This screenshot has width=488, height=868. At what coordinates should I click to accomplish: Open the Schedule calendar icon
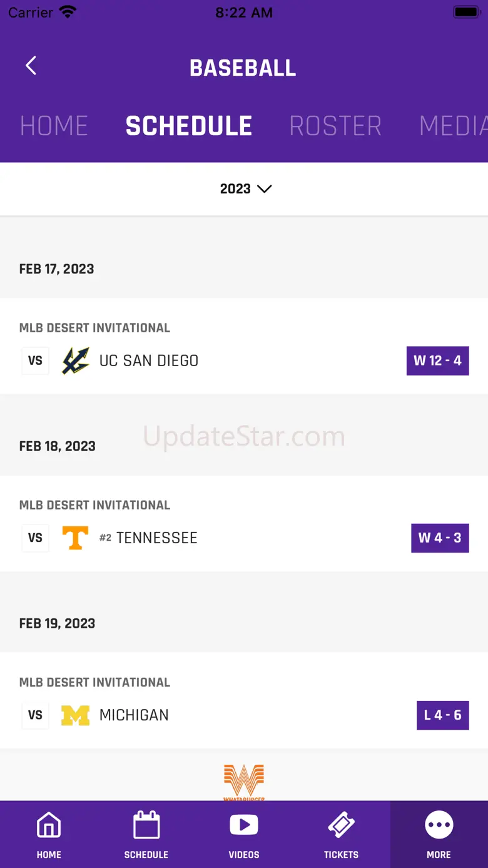coord(146,826)
